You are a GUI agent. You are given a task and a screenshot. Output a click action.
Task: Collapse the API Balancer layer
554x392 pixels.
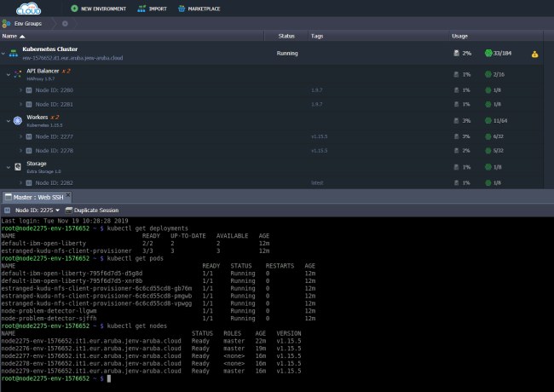tap(8, 74)
